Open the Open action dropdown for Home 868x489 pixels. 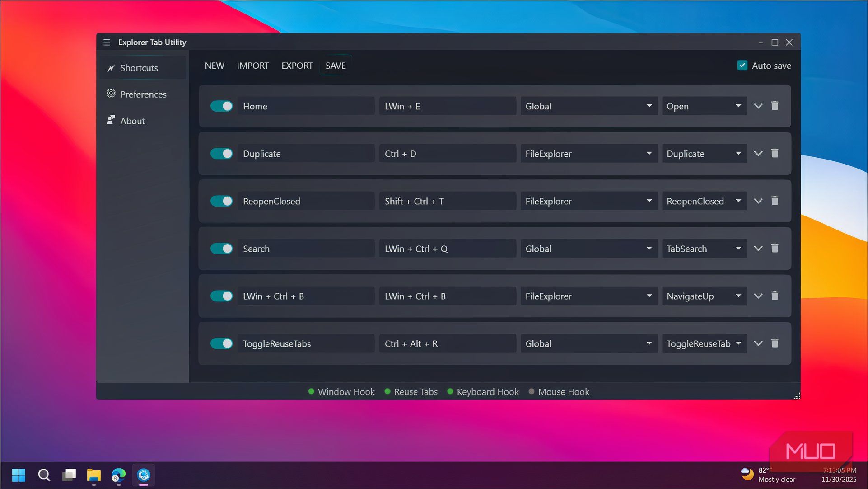click(704, 106)
